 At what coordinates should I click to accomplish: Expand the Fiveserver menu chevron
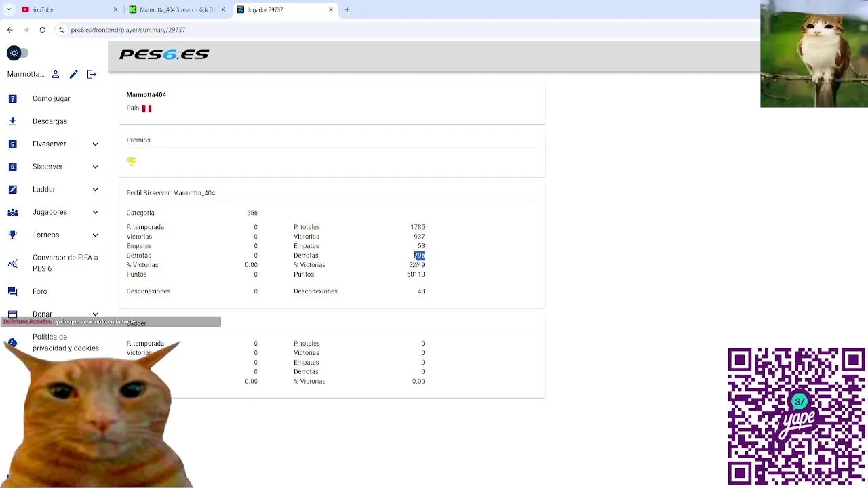tap(95, 144)
